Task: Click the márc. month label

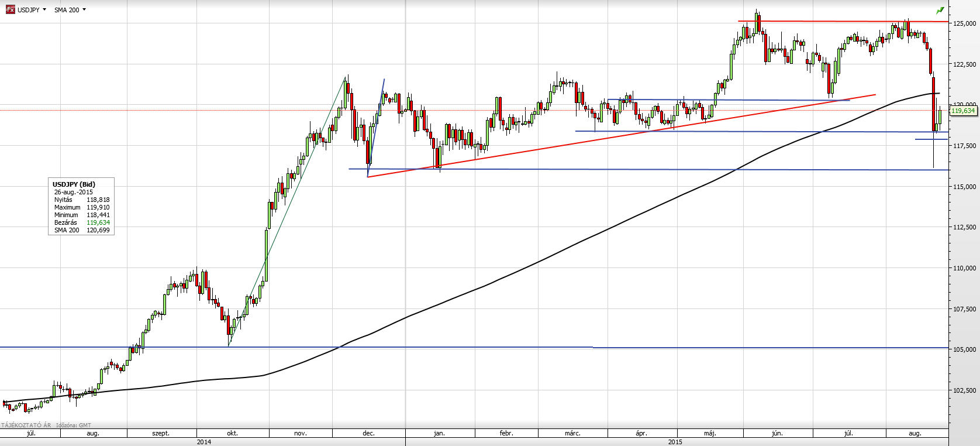Action: [572, 434]
